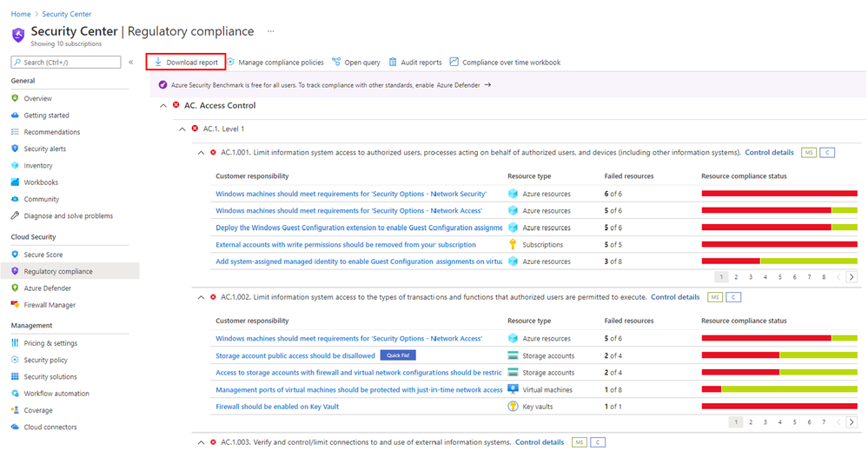This screenshot has height=457, width=868.
Task: Select the Community icon
Action: (15, 199)
